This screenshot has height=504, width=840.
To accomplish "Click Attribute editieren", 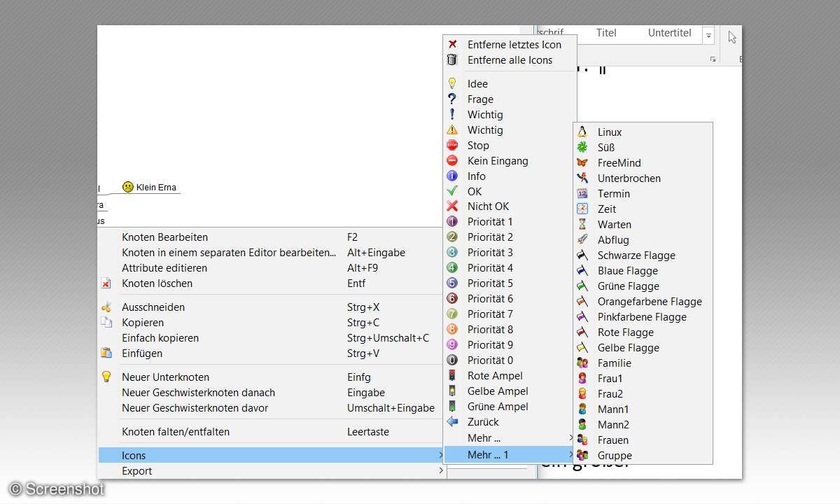I will coord(272,267).
